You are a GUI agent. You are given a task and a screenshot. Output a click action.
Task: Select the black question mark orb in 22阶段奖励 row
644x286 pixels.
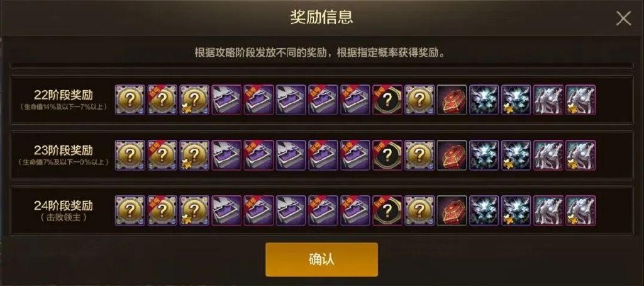coord(387,100)
